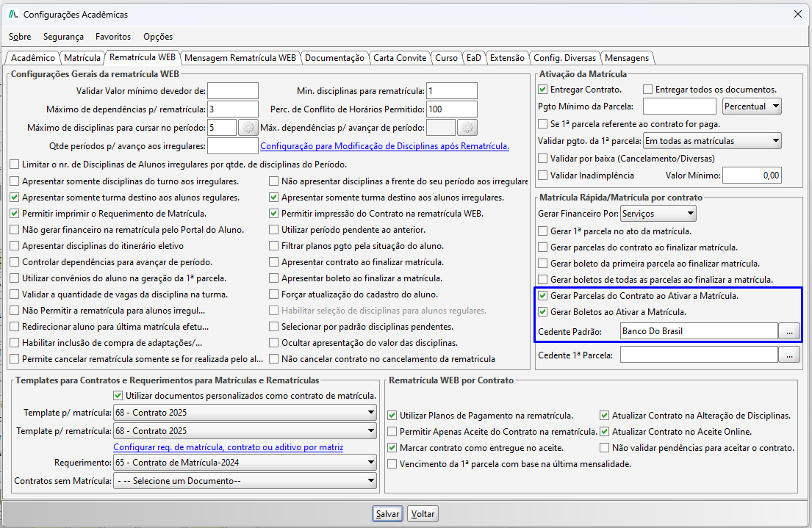Check Não validar pendências para aceitar o contrato

(x=604, y=448)
